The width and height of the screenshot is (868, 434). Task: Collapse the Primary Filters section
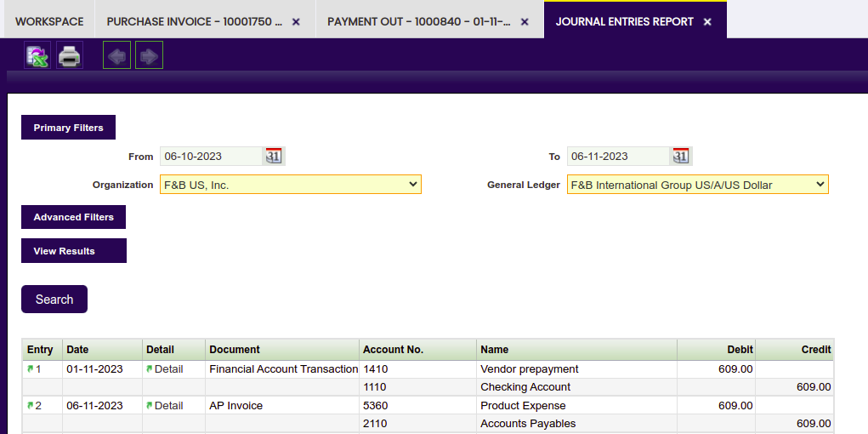[68, 128]
